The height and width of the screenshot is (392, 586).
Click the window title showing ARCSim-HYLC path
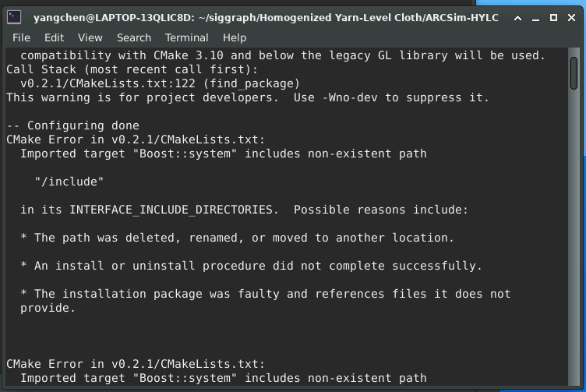click(290, 16)
